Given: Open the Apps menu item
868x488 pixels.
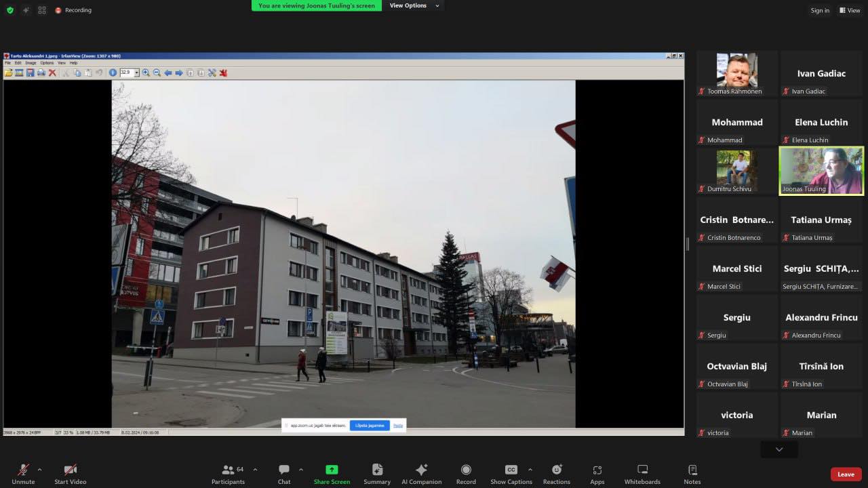Looking at the screenshot, I should pyautogui.click(x=597, y=474).
